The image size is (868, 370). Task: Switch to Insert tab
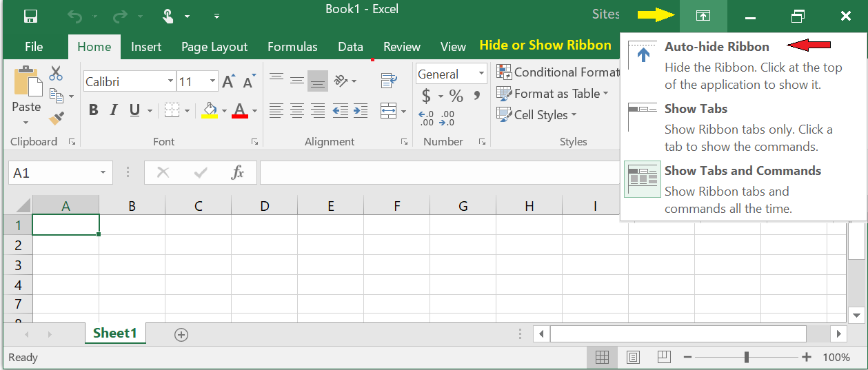pyautogui.click(x=146, y=47)
